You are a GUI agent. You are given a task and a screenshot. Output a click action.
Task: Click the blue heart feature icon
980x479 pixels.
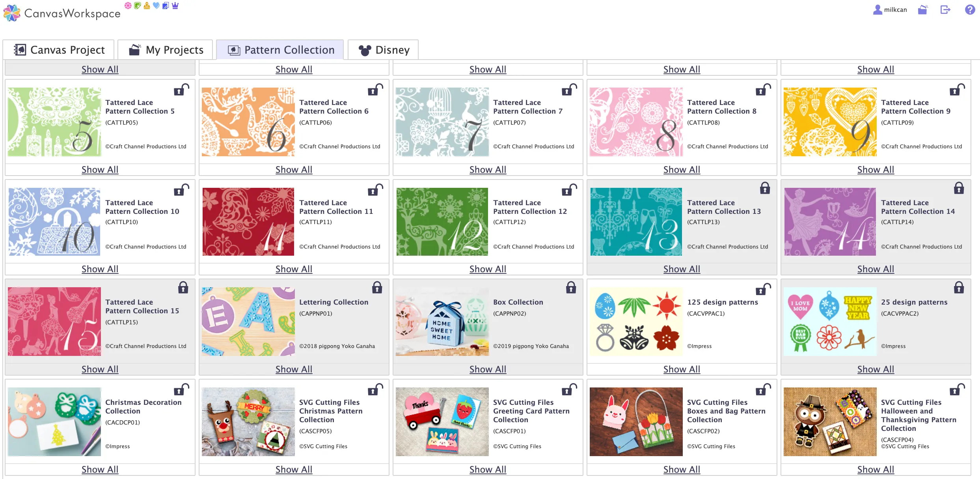tap(156, 6)
